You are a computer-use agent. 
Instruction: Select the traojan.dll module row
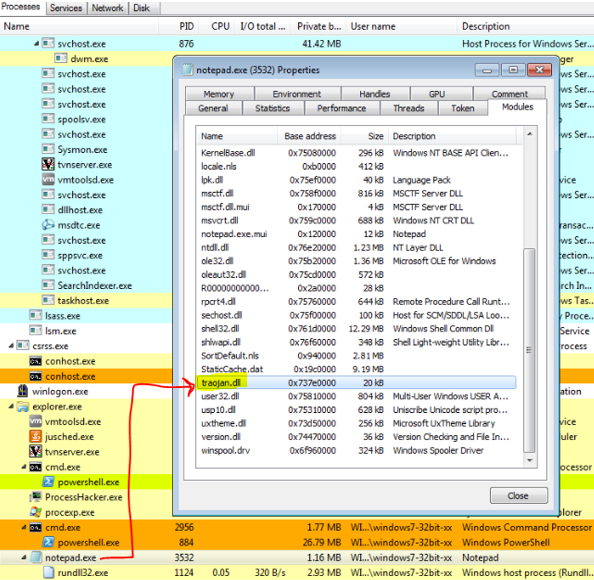tap(356, 383)
